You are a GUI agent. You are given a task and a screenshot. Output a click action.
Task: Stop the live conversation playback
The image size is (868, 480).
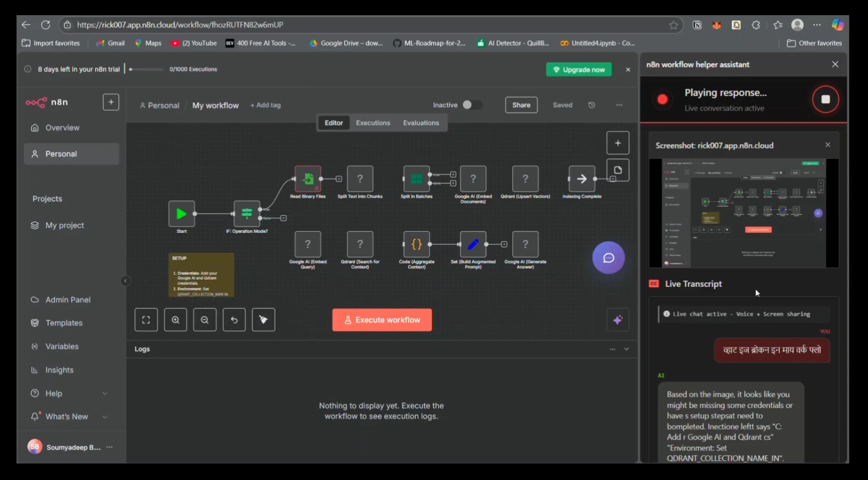825,99
